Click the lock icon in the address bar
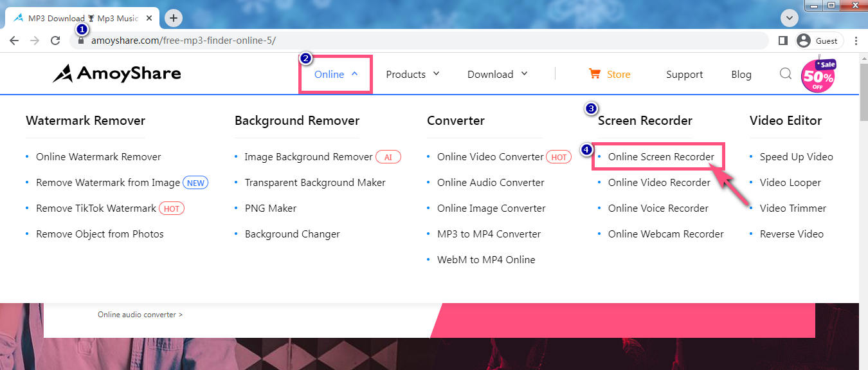Screen dimensions: 868x370 (81, 41)
